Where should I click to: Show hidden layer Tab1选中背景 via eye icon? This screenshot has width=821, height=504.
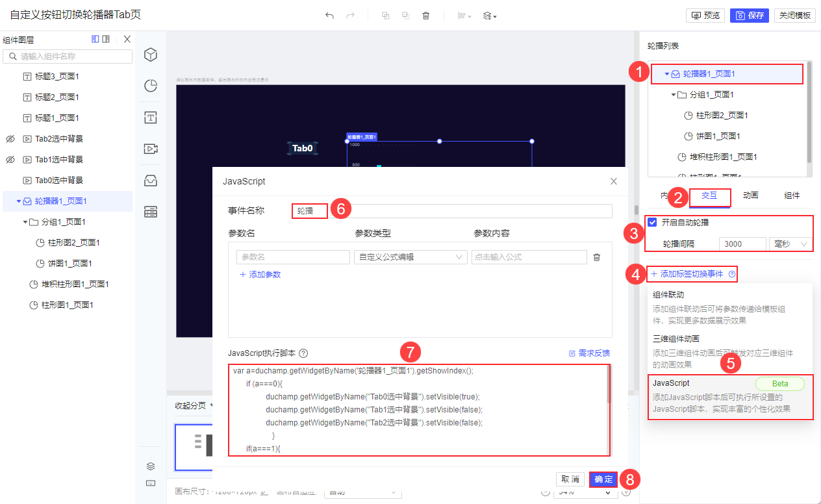click(10, 160)
